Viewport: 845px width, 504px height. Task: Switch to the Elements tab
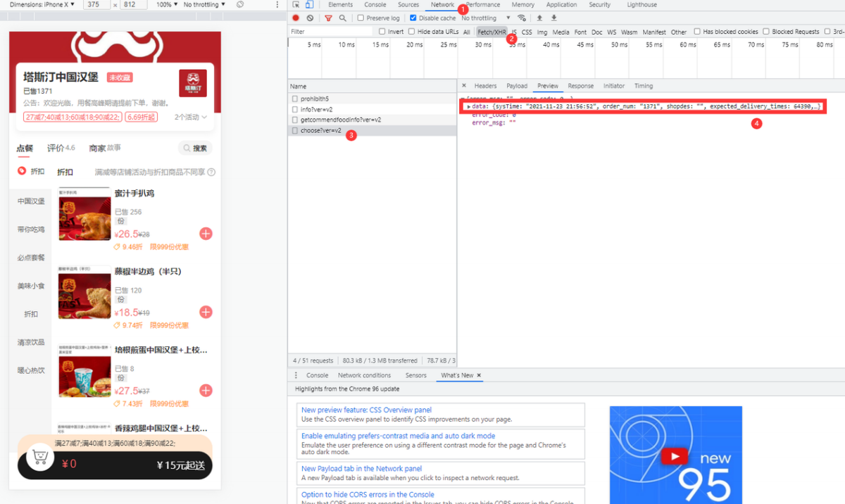(x=340, y=5)
